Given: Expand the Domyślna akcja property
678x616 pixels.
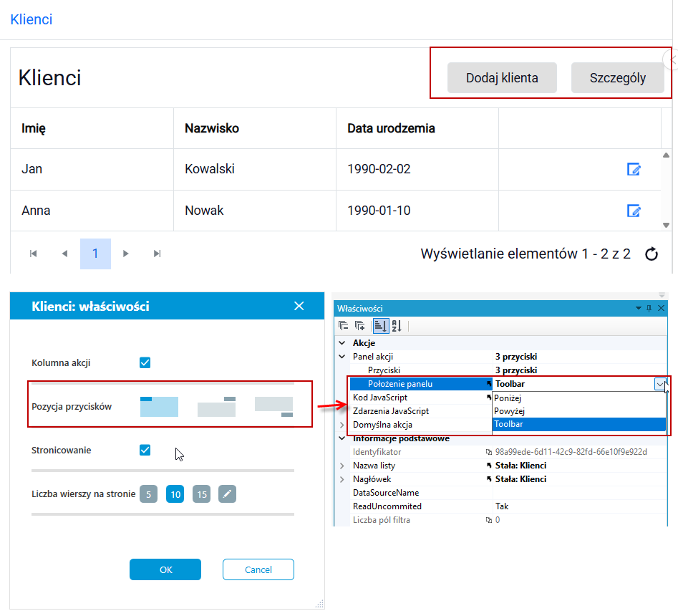Looking at the screenshot, I should point(342,425).
